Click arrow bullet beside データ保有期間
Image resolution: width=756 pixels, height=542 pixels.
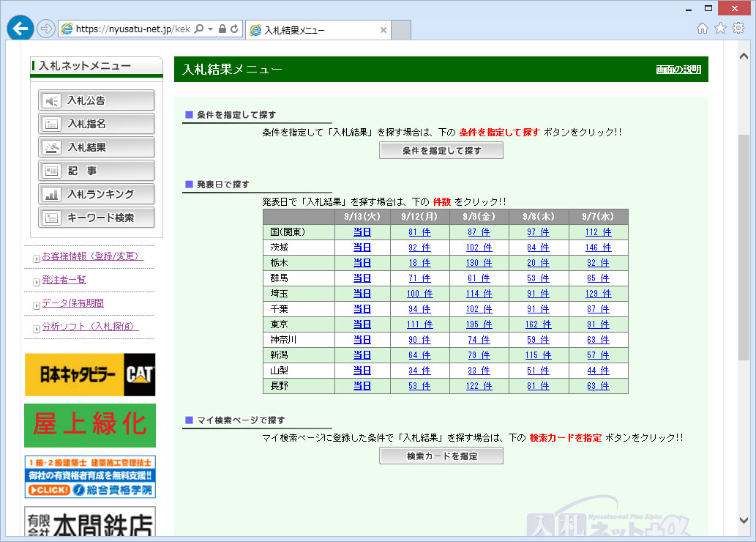point(36,305)
